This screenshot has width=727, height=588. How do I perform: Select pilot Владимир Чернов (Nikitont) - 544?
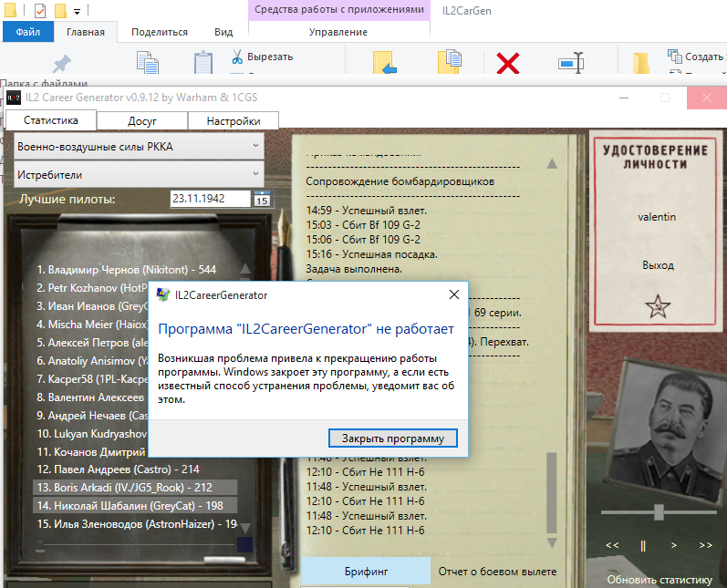(x=127, y=270)
